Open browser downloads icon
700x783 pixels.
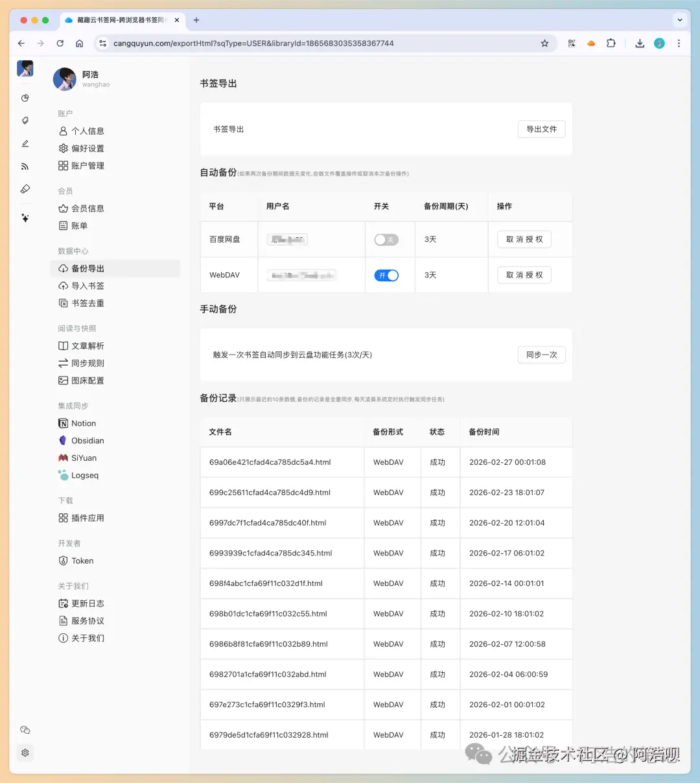point(640,43)
